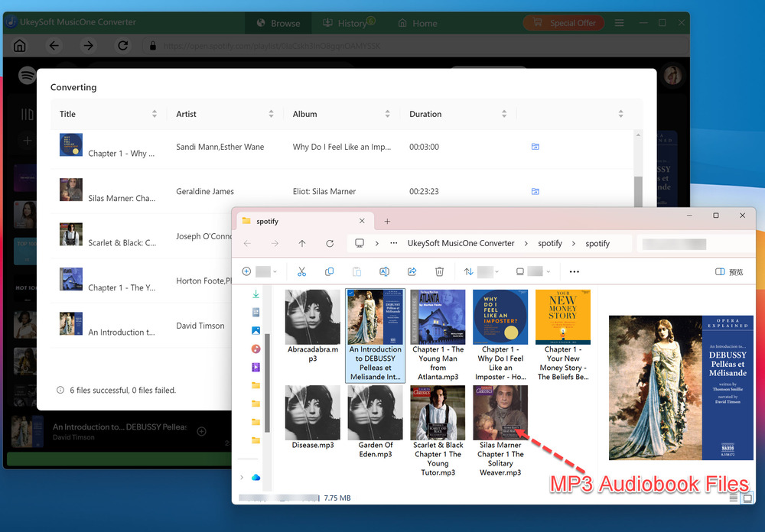
Task: Open the New dropdown in Explorer toolbar
Action: [259, 271]
